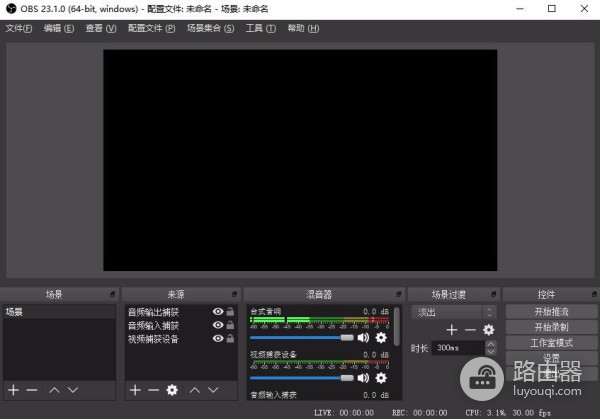Float the 来源 dock panel
The width and height of the screenshot is (600, 419).
click(234, 294)
